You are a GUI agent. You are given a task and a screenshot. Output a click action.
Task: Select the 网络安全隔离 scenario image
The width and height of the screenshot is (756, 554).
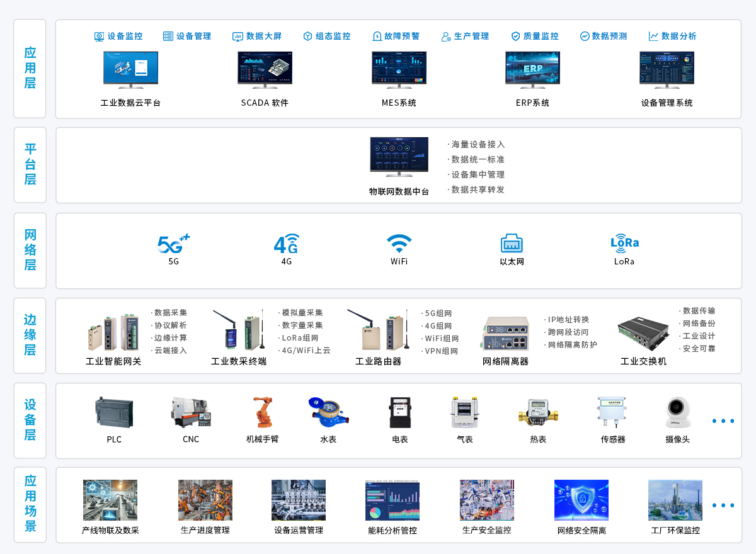581,500
